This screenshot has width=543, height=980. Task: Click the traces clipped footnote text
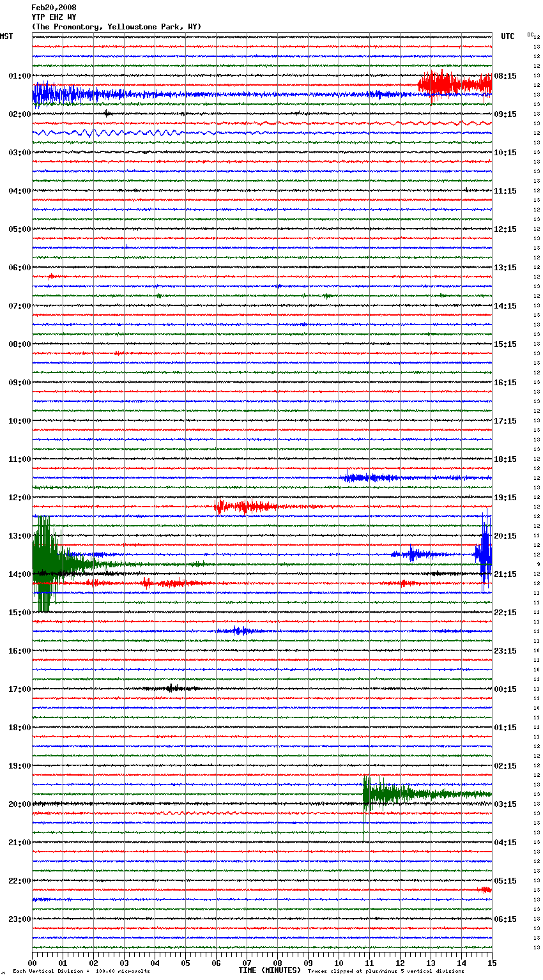point(386,972)
